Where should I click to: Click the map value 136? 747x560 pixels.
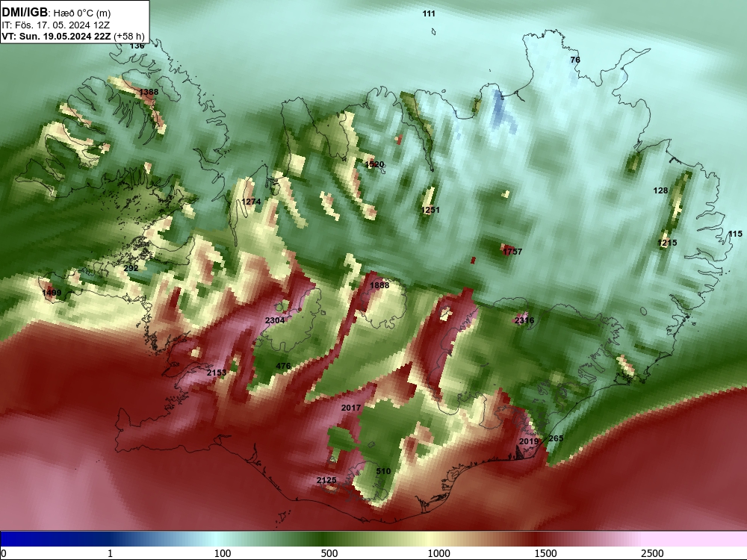click(x=137, y=46)
